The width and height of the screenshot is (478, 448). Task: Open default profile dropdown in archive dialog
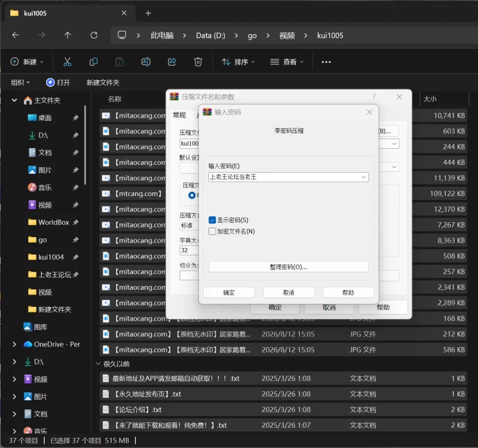point(394,167)
